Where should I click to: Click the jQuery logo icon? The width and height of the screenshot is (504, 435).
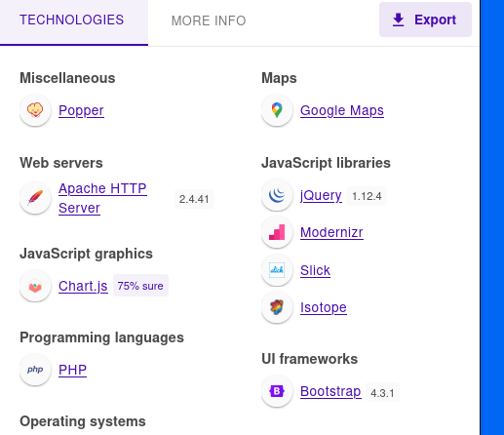277,195
